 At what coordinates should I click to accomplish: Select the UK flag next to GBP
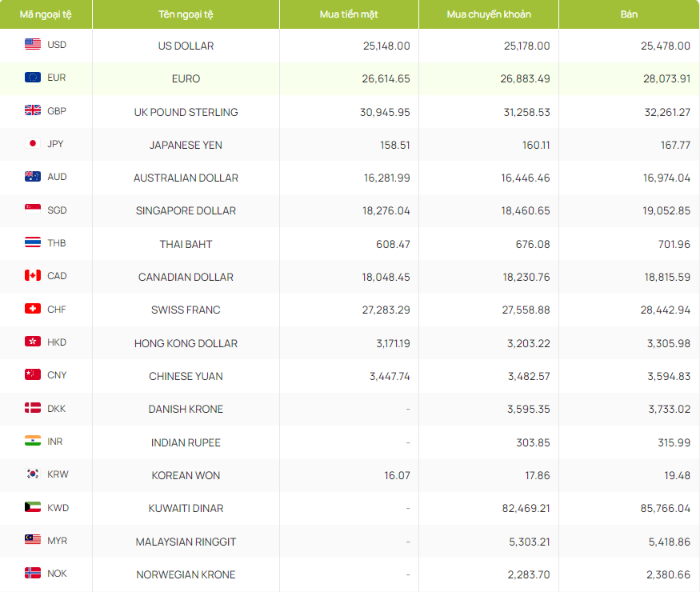33,111
